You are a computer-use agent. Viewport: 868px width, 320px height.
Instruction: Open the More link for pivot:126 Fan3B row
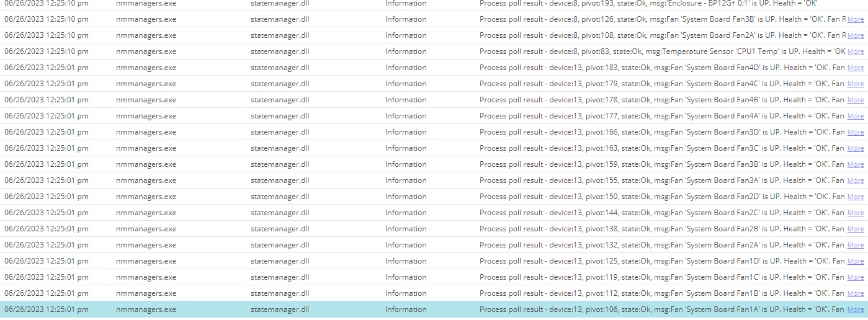coord(856,19)
